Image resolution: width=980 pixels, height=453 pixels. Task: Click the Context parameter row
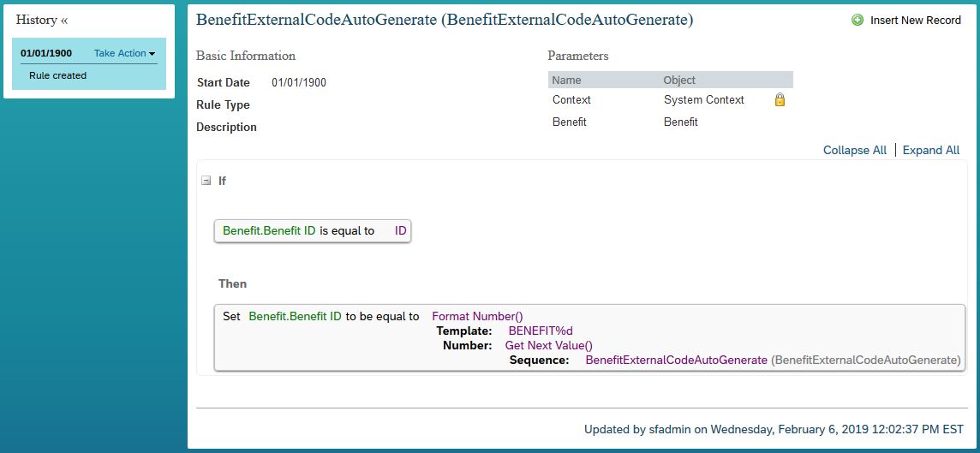click(671, 99)
